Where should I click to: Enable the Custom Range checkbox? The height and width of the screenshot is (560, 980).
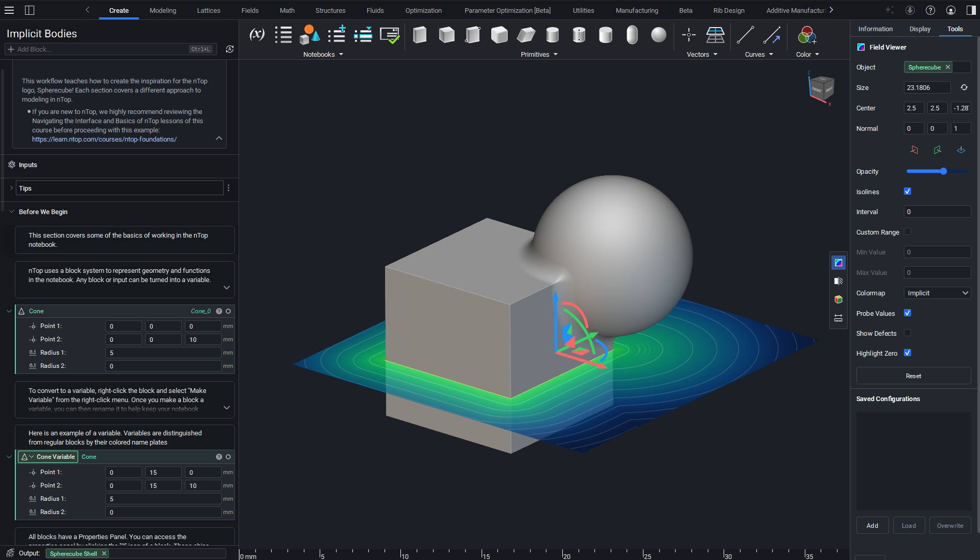click(907, 231)
